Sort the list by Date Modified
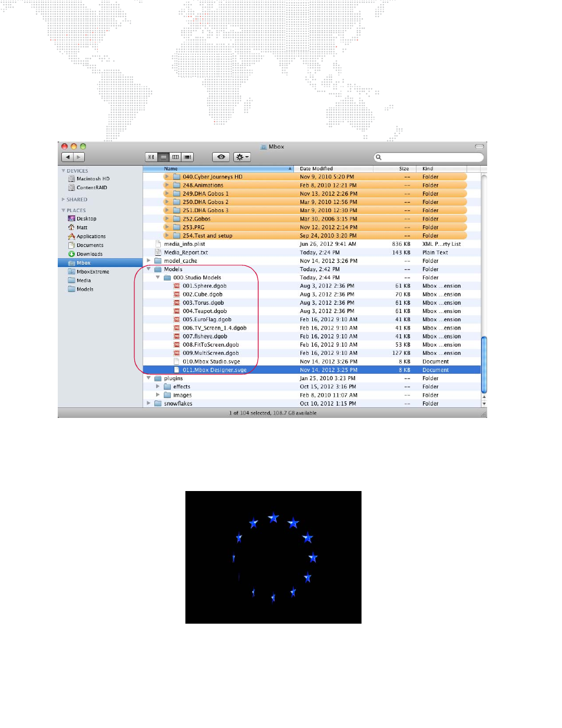 pos(333,169)
